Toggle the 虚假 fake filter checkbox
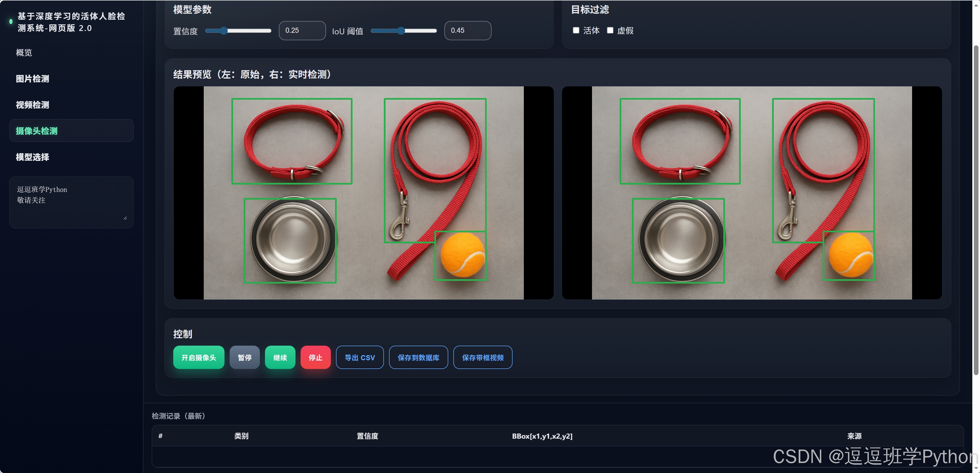This screenshot has height=473, width=980. click(610, 30)
